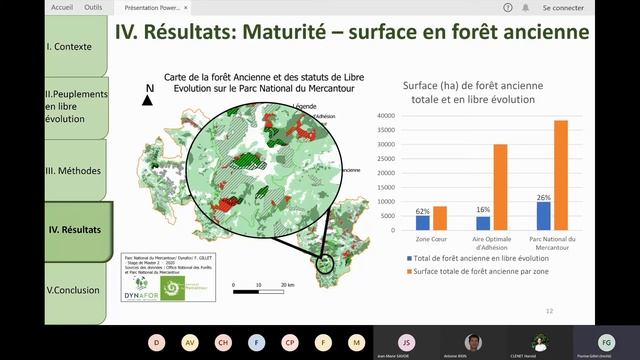The height and width of the screenshot is (360, 640).
Task: Select participant avatar CH
Action: [x=223, y=343]
